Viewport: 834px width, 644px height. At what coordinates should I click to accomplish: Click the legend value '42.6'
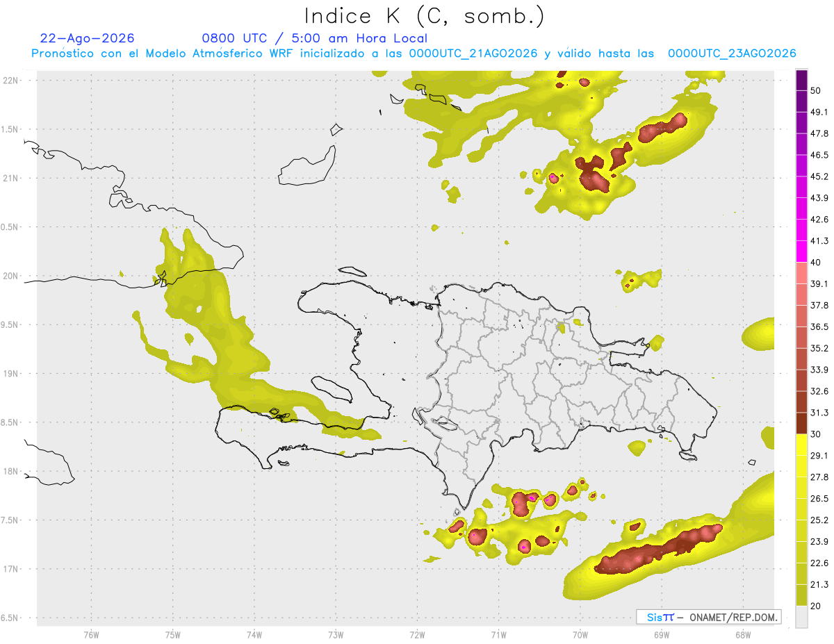pyautogui.click(x=820, y=220)
